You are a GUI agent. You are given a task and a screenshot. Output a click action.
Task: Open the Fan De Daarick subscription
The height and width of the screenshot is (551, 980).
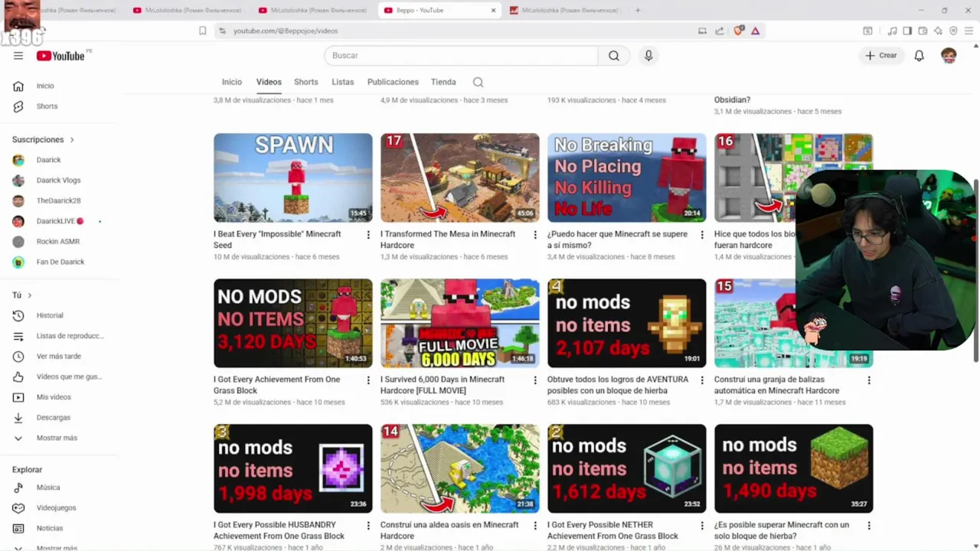tap(60, 262)
